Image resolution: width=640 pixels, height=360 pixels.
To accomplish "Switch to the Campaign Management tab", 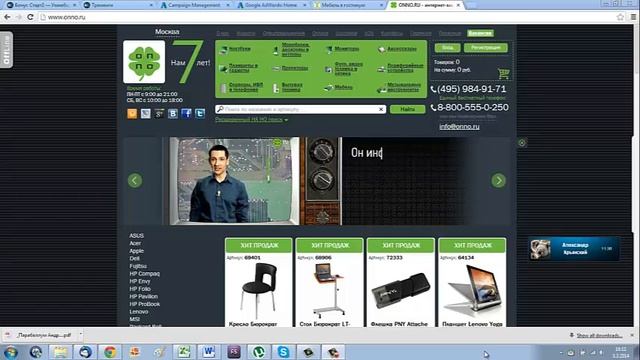I will tap(194, 5).
